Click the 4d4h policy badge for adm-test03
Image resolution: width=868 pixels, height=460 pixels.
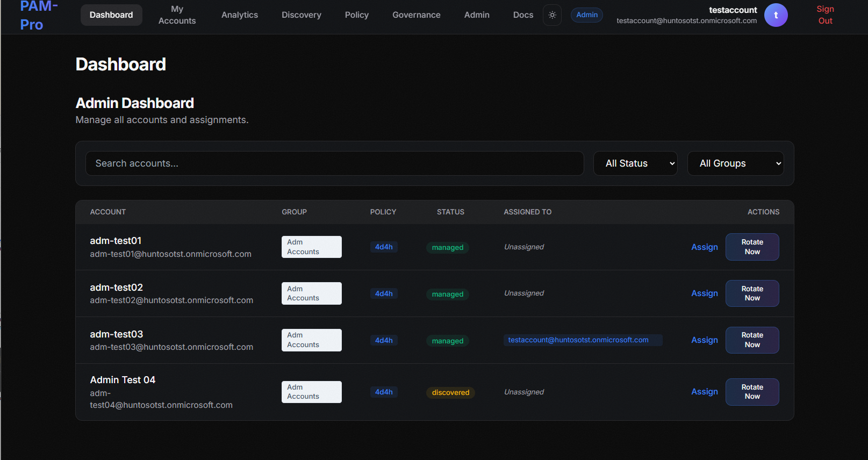click(384, 340)
